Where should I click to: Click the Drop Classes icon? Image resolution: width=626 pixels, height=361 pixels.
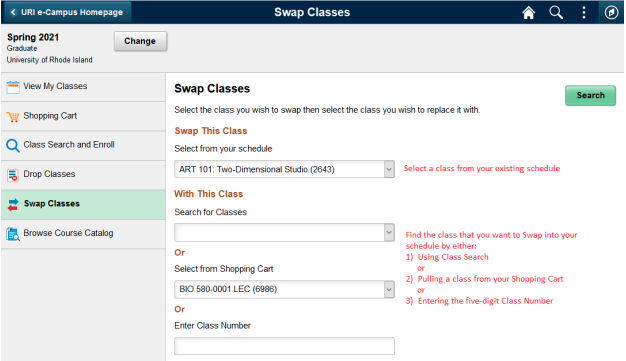13,175
